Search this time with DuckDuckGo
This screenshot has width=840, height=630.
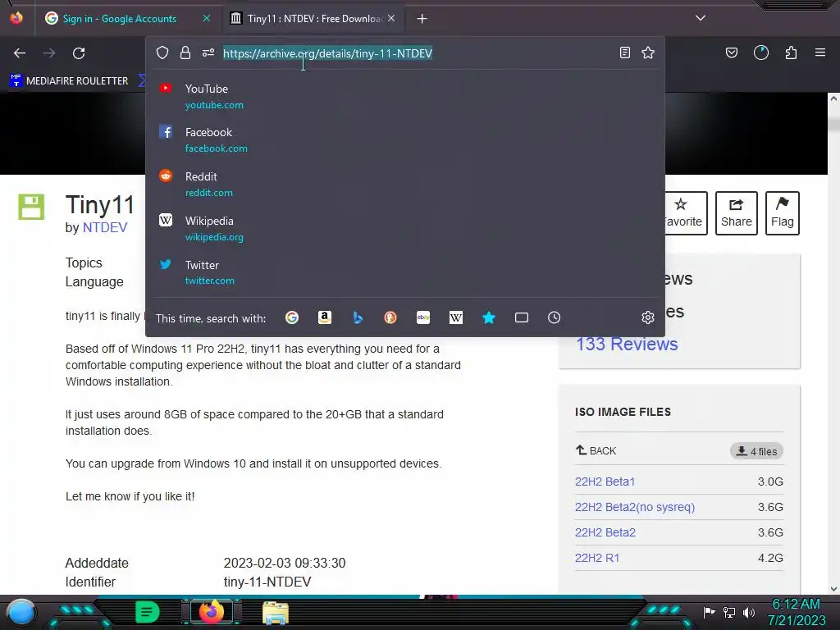coord(390,317)
